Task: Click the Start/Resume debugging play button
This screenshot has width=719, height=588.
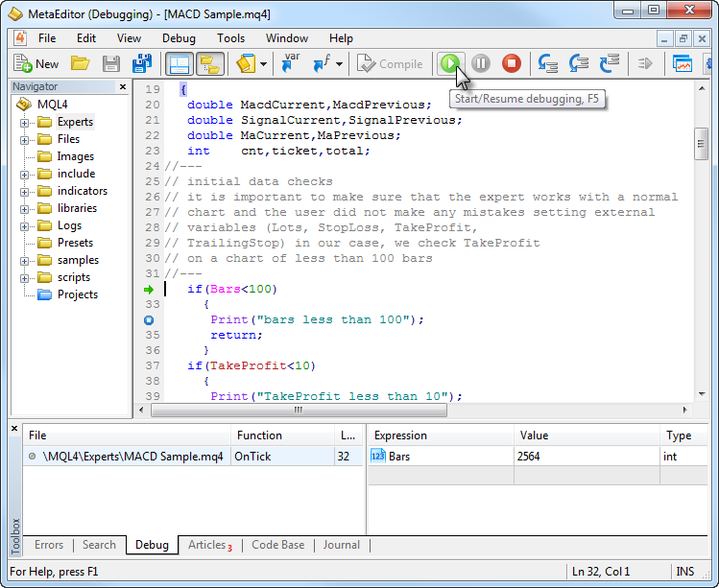Action: point(448,64)
